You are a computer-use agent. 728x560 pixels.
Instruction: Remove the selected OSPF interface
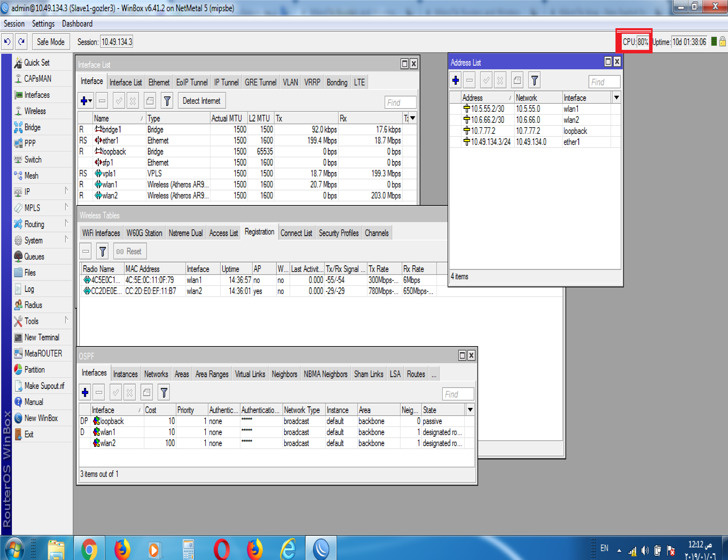[x=99, y=392]
